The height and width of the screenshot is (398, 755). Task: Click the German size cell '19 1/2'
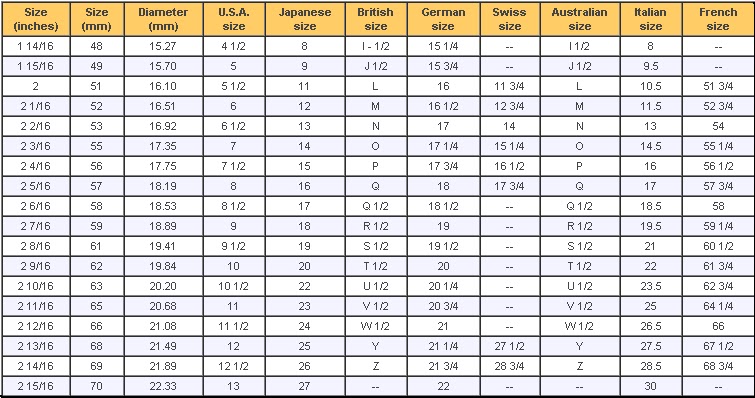[443, 246]
